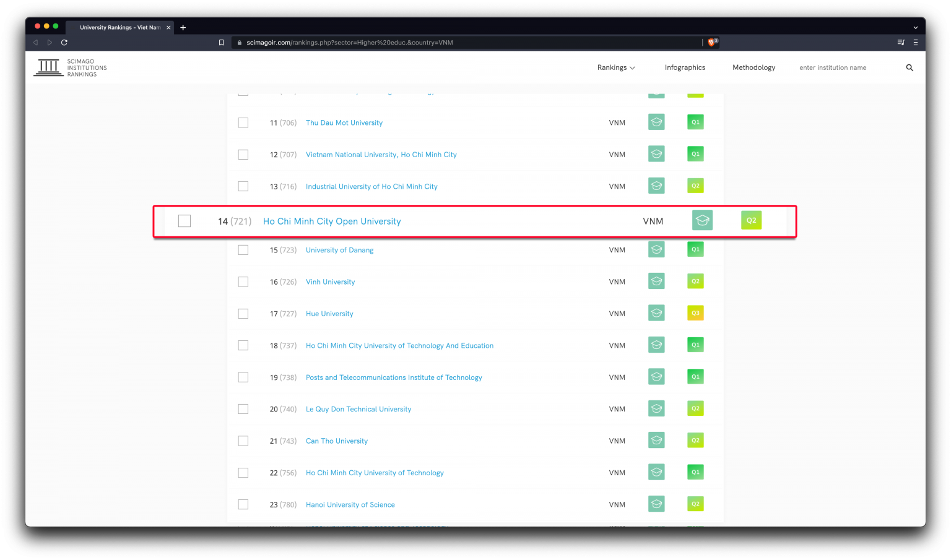The image size is (951, 560).
Task: Click Q1 badge for University of Danang
Action: 695,249
